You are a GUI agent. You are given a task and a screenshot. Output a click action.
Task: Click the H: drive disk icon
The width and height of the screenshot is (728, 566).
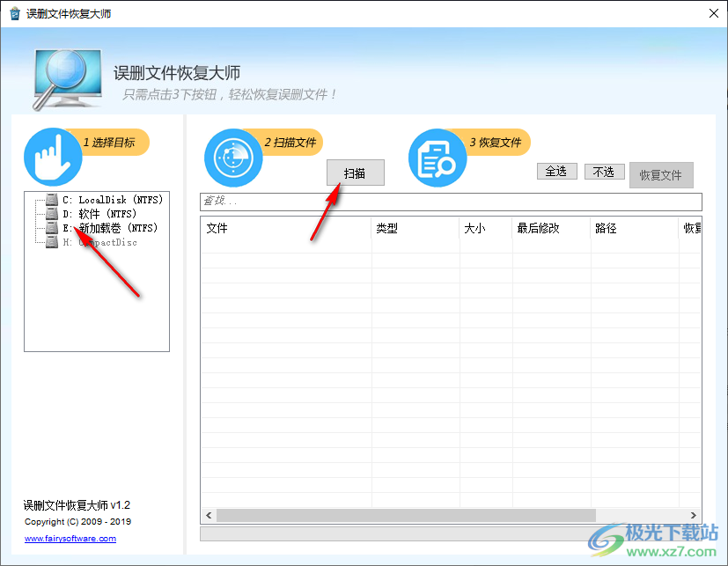click(52, 242)
